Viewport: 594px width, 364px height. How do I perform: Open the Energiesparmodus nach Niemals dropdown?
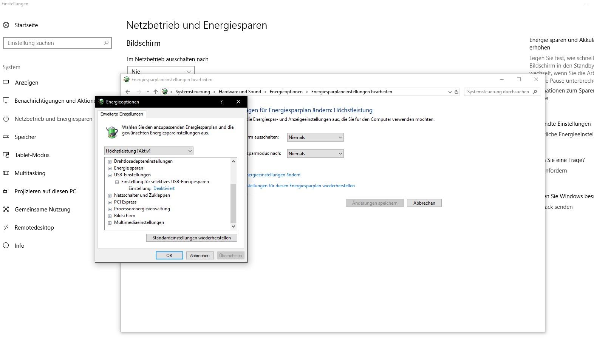pos(316,154)
